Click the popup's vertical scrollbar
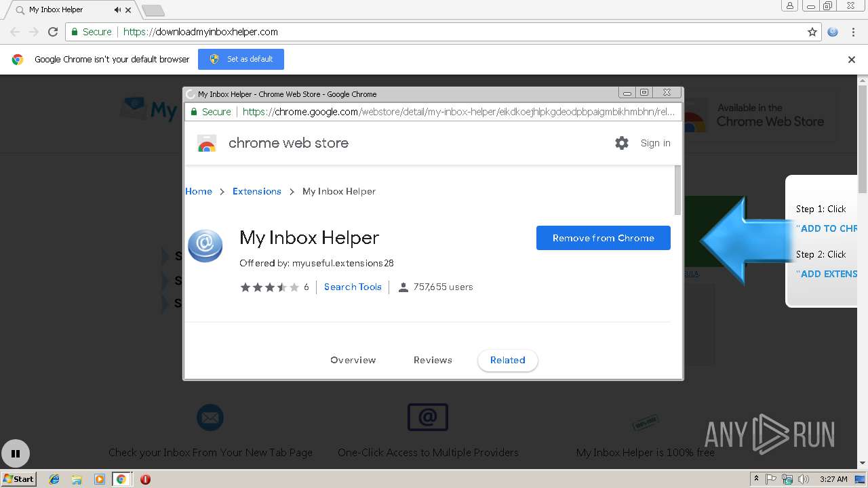 pyautogui.click(x=677, y=190)
